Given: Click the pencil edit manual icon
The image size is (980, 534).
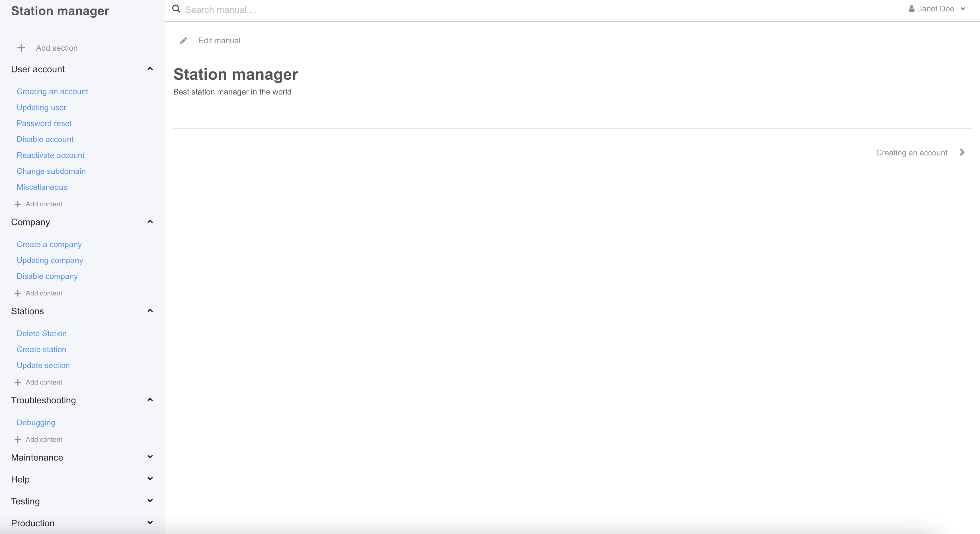Looking at the screenshot, I should point(183,41).
